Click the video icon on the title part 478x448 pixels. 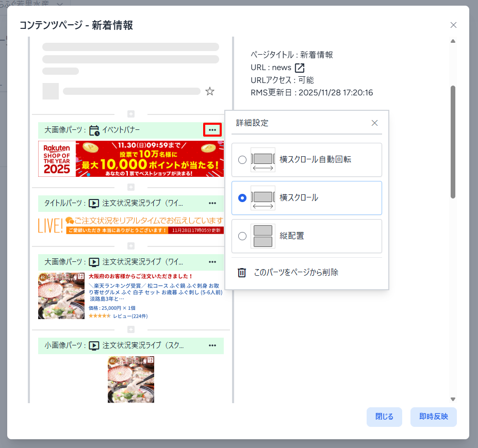(x=94, y=203)
